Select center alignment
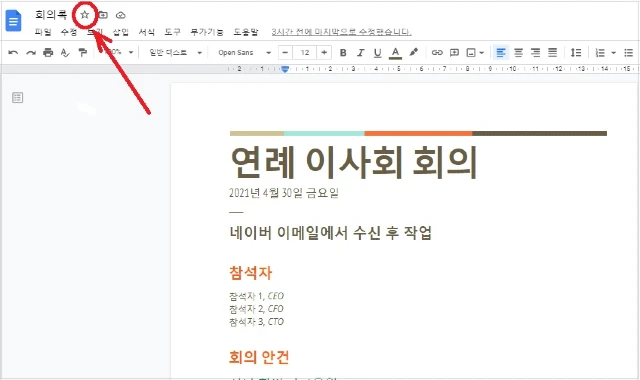Viewport: 640px width, 380px height. pyautogui.click(x=518, y=53)
